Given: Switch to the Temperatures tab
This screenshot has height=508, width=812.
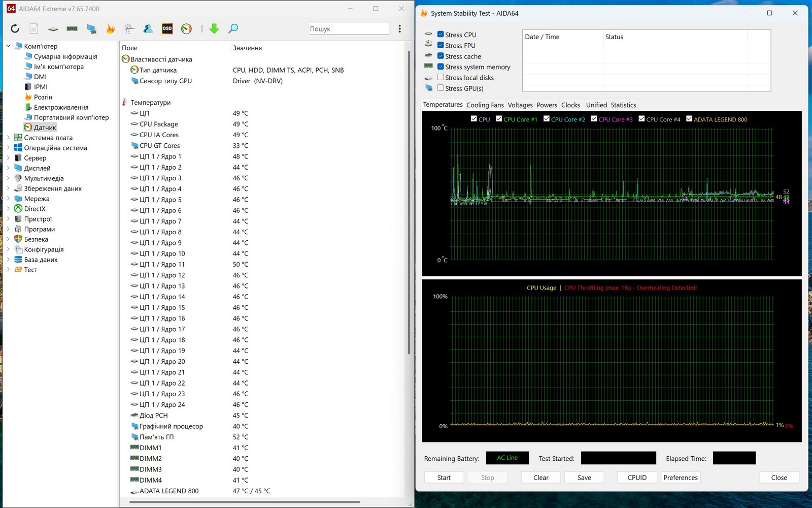Looking at the screenshot, I should coord(443,105).
